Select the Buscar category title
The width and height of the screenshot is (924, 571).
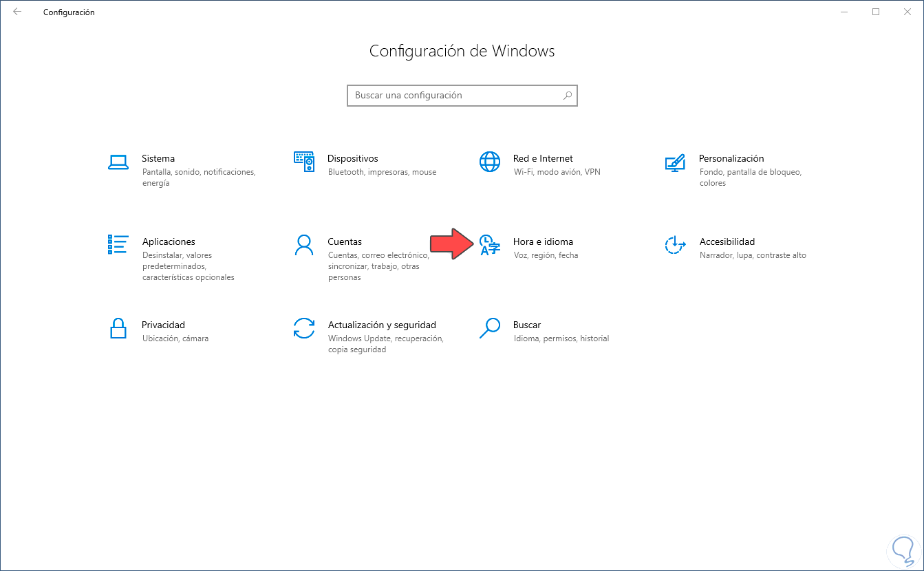pos(527,325)
